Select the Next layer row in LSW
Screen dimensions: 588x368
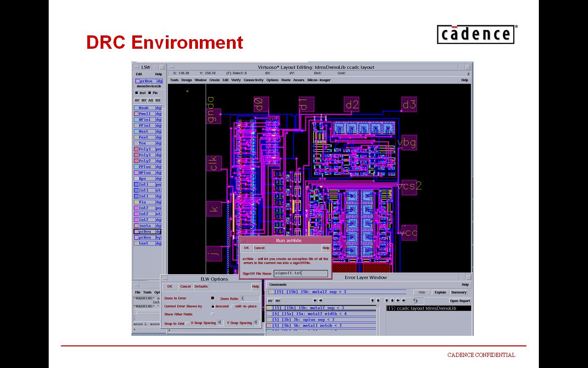147,131
